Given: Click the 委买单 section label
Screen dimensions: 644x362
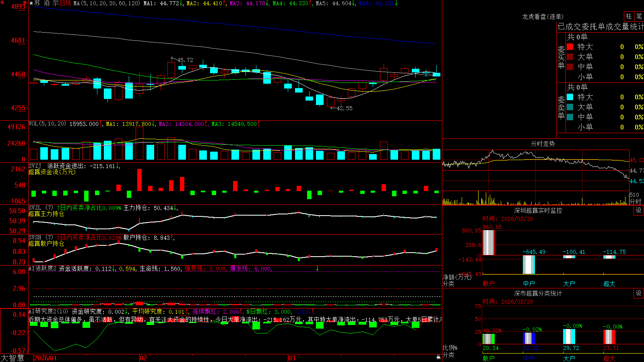Looking at the screenshot, I should pyautogui.click(x=561, y=58).
